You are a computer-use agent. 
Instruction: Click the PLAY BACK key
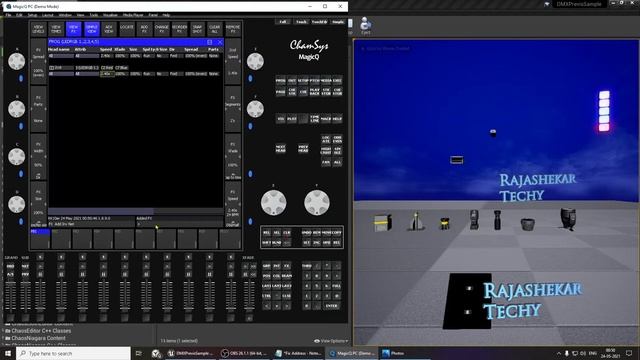click(314, 92)
